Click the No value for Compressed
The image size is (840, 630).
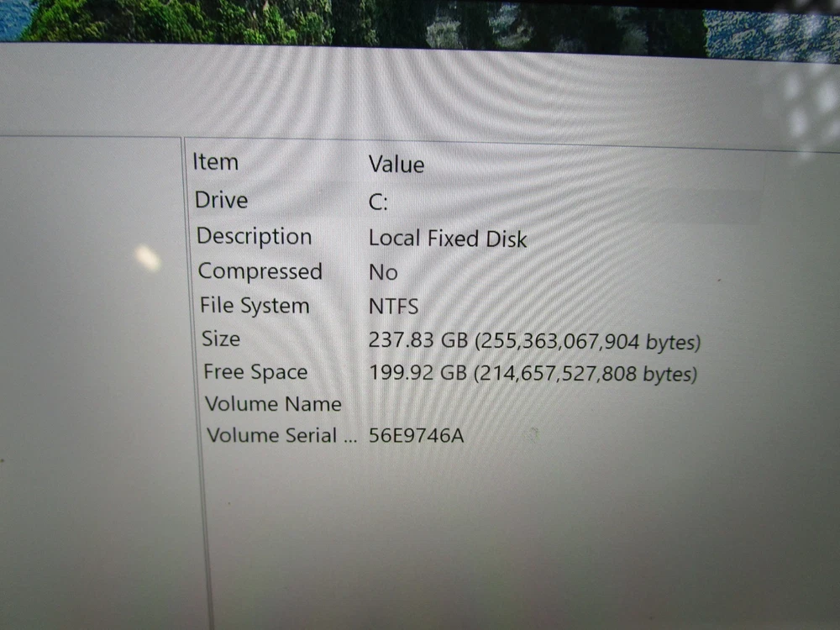pos(383,273)
